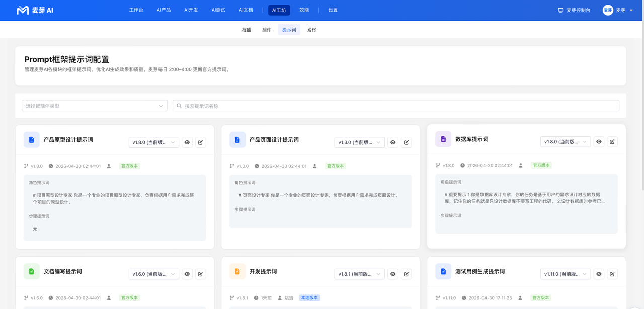Viewport: 644px width, 309px height.
Task: Edit the 测试用例生成提示词 card
Action: (x=612, y=274)
